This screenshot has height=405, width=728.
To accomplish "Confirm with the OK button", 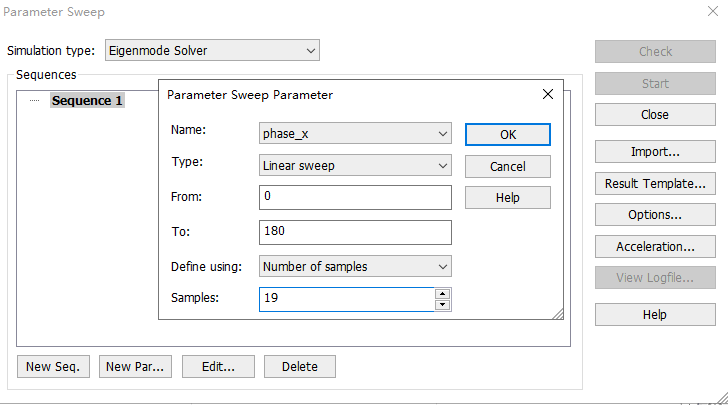I will tap(508, 135).
